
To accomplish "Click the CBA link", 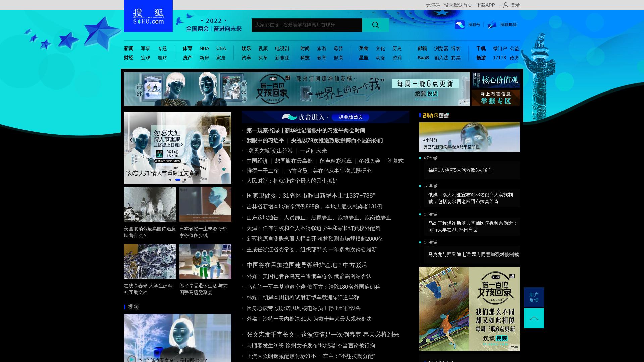I will [x=221, y=48].
